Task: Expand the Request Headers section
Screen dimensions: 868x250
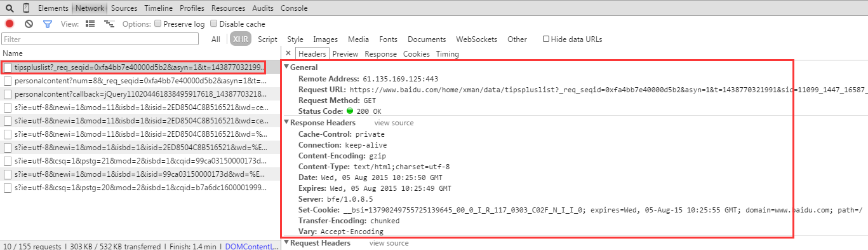Action: point(286,242)
